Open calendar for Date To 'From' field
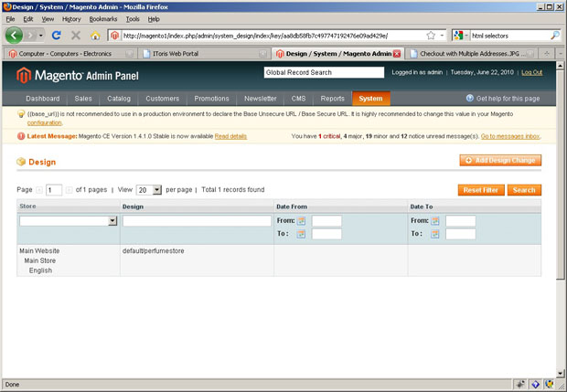This screenshot has width=567, height=392. pos(435,221)
